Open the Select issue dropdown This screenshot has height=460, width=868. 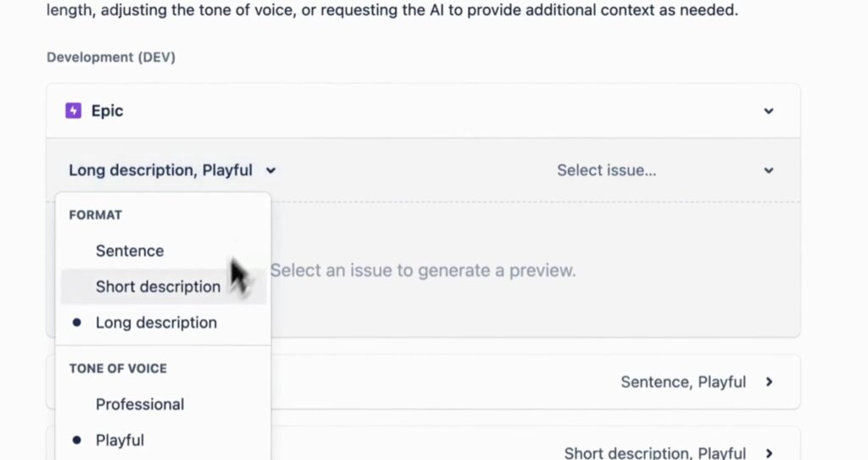coord(665,170)
